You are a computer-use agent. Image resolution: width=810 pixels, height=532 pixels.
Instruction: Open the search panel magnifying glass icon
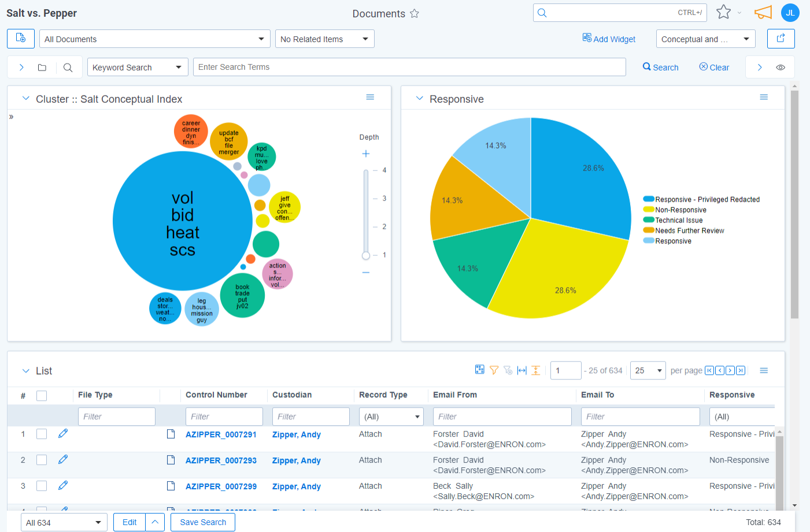pyautogui.click(x=68, y=67)
